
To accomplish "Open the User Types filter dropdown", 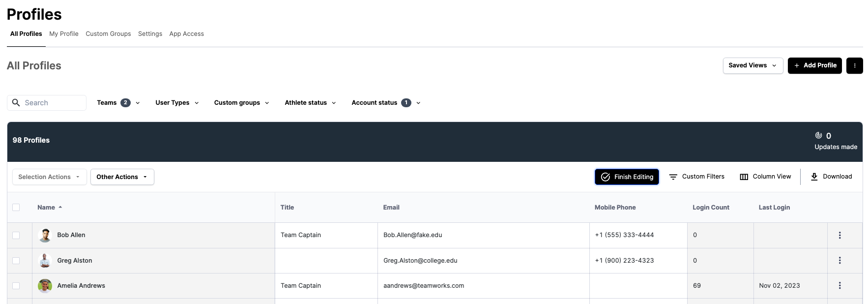I will click(x=177, y=103).
